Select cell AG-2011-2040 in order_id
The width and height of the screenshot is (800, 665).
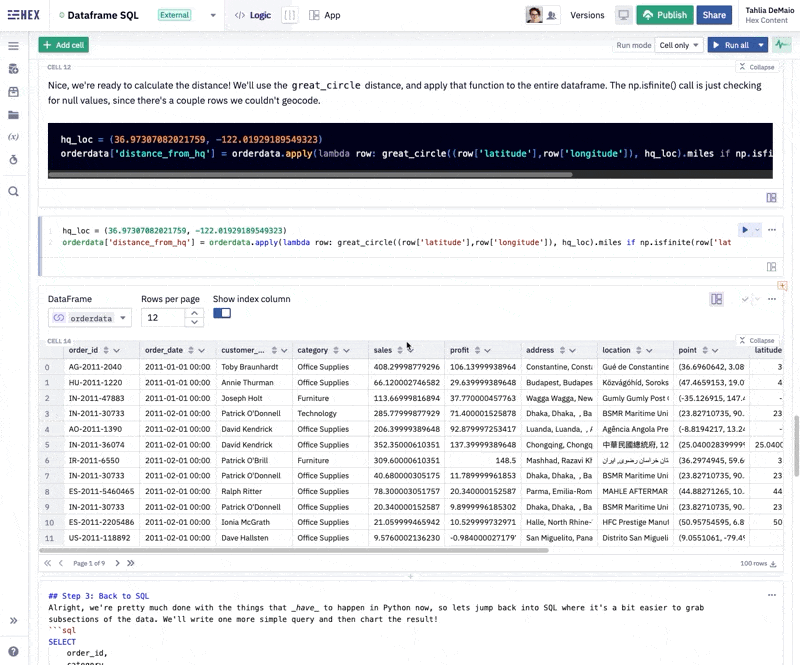(101, 367)
